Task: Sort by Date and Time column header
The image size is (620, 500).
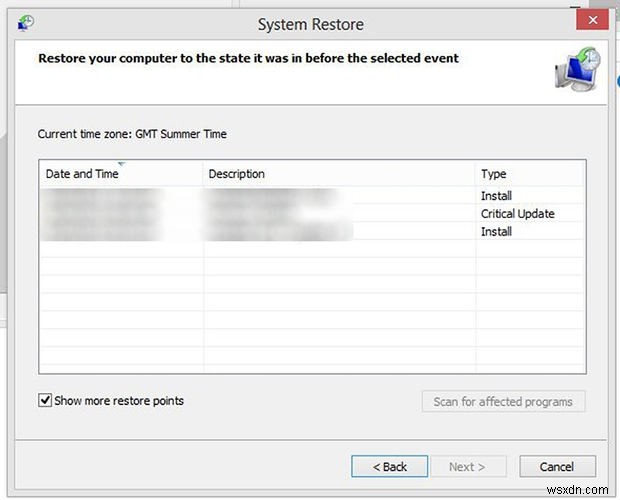Action: [x=121, y=174]
